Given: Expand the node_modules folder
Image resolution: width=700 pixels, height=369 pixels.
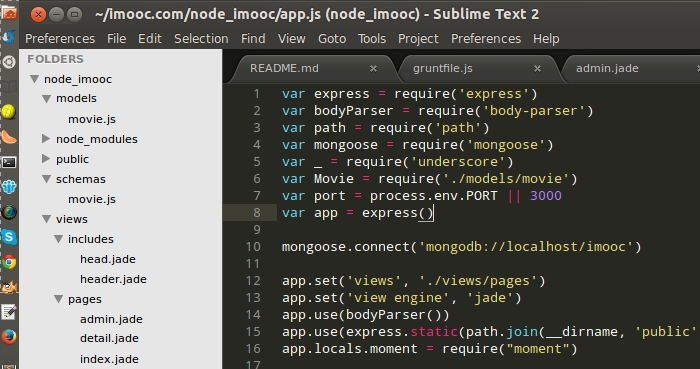Looking at the screenshot, I should pos(46,139).
